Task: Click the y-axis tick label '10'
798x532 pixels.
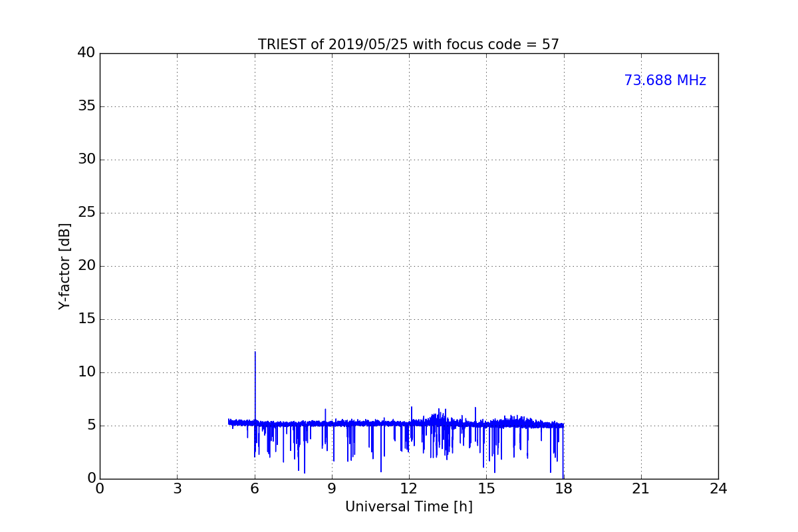Action: click(86, 372)
